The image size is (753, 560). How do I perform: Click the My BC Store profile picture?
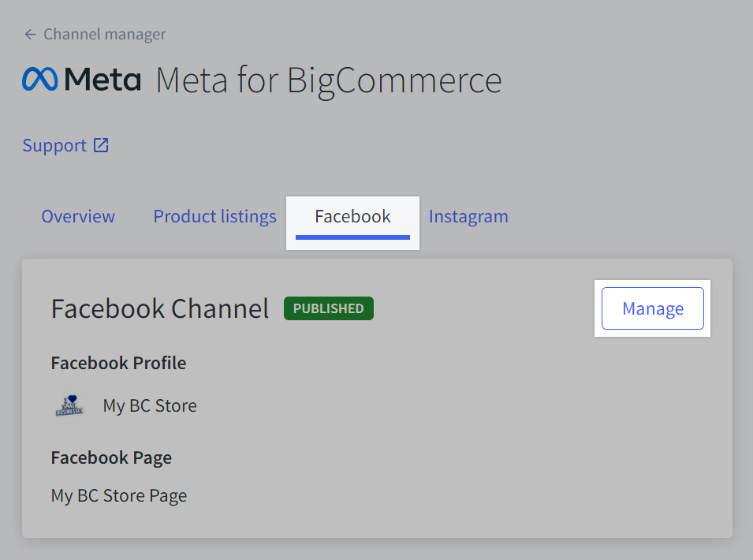coord(70,406)
